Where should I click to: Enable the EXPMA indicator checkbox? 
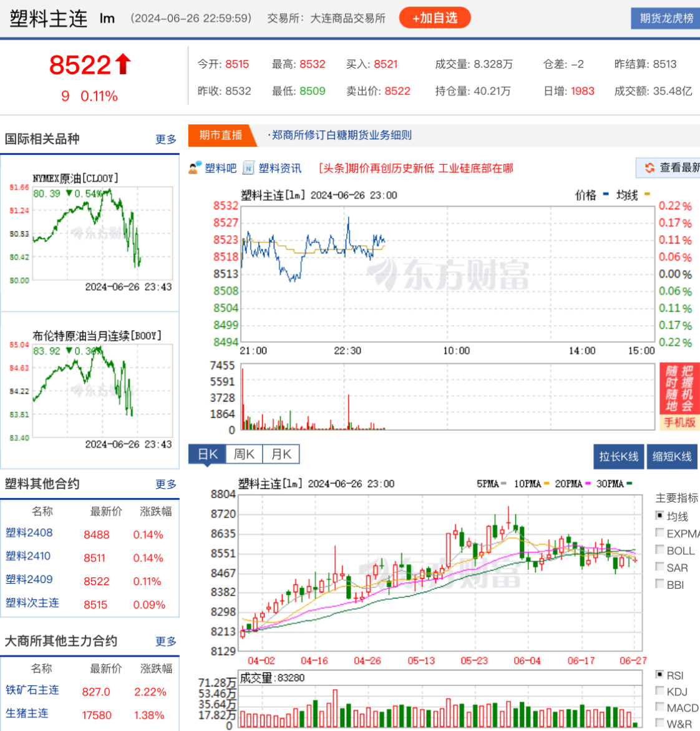[660, 532]
